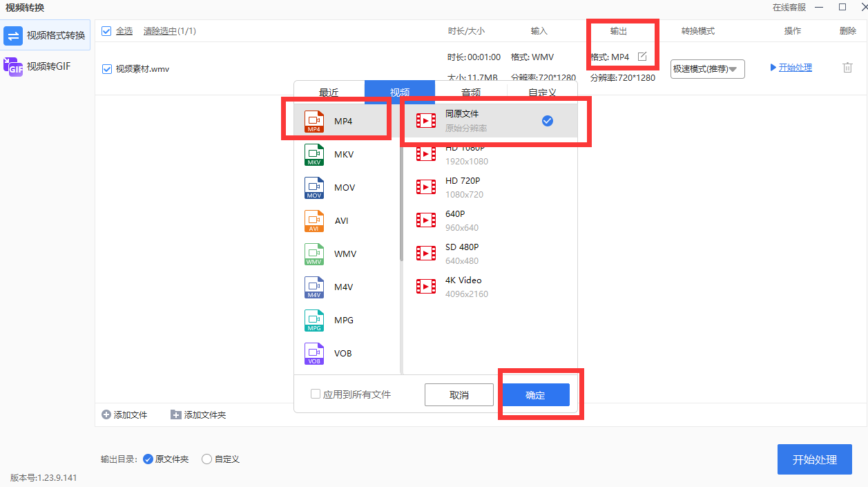Delete 视频素材.wmv with the trash icon
This screenshot has height=487, width=868.
[x=847, y=68]
